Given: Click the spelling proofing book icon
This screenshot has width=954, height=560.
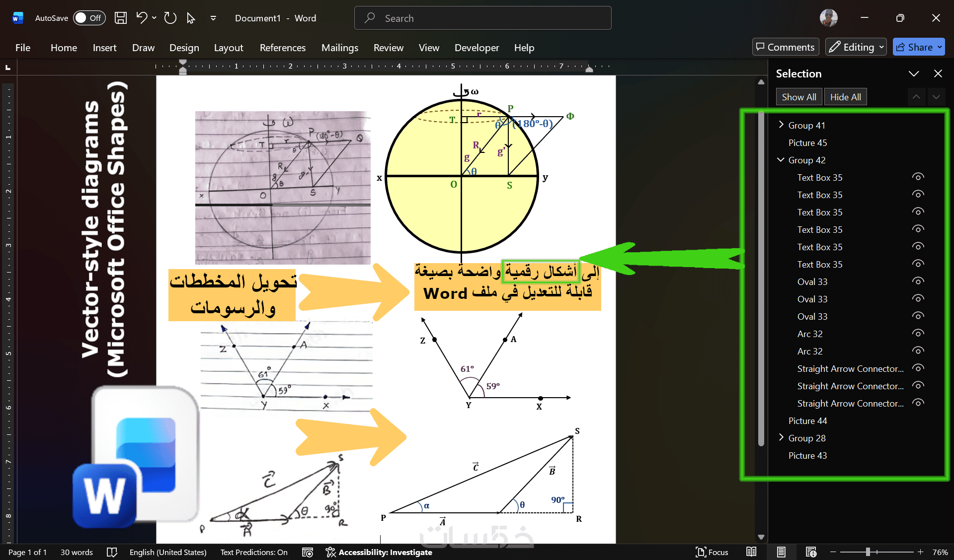Looking at the screenshot, I should (112, 552).
